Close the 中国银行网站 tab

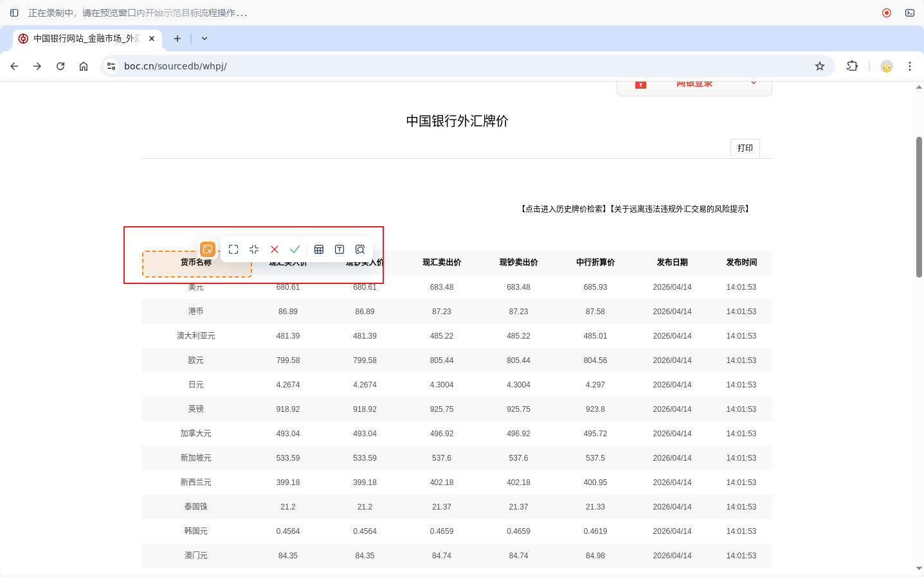pyautogui.click(x=152, y=39)
